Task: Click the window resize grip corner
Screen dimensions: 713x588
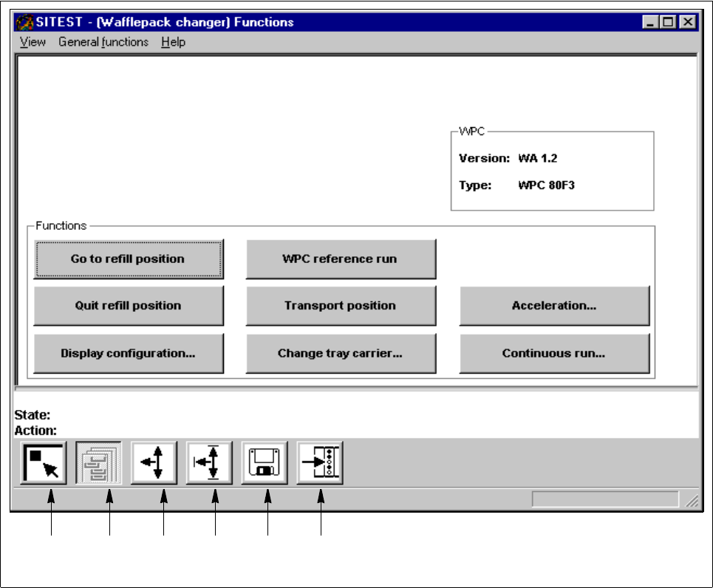Action: click(692, 502)
